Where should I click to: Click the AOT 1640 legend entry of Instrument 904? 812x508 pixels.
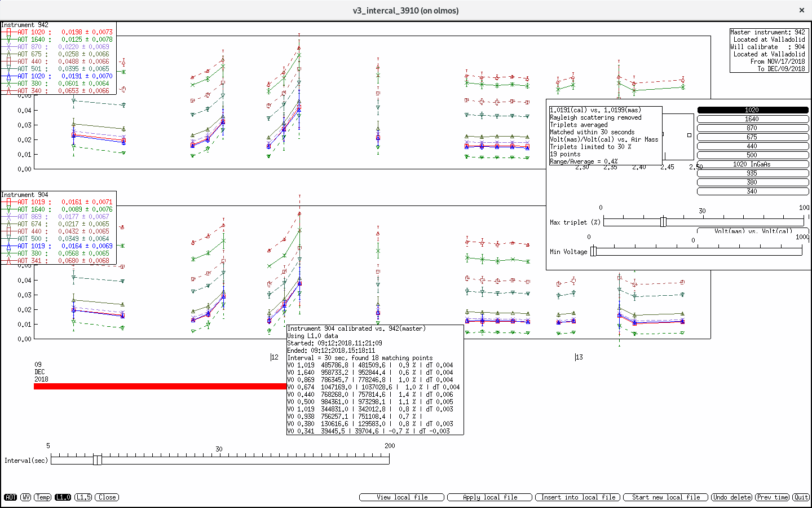tap(58, 209)
